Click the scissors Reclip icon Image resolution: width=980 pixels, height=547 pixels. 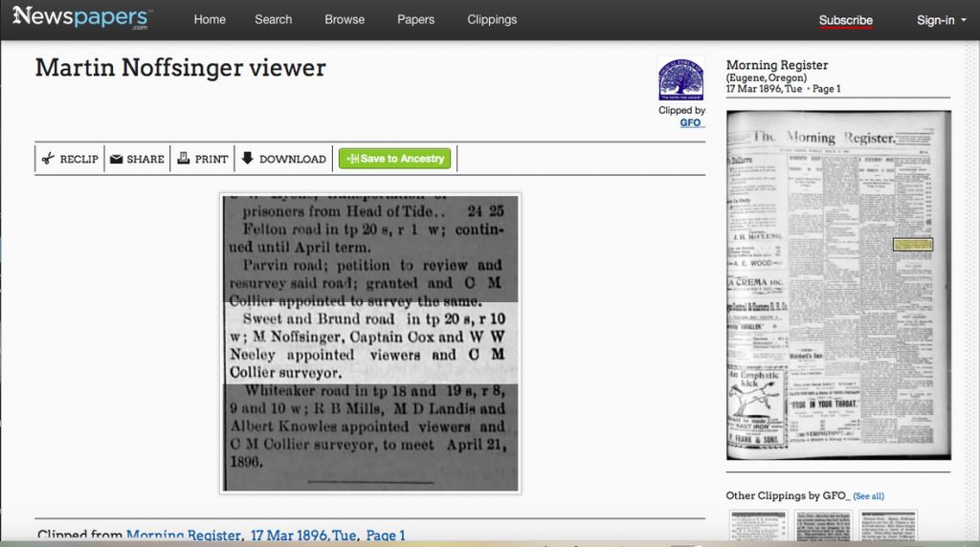[48, 159]
